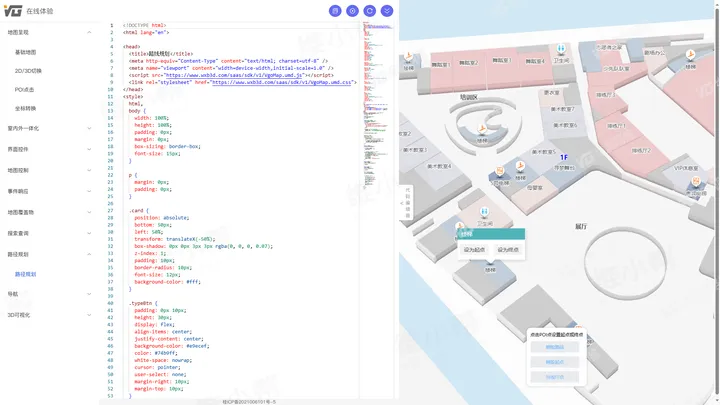Click the 美术教室4 room label
720x405 pixels.
439,166
